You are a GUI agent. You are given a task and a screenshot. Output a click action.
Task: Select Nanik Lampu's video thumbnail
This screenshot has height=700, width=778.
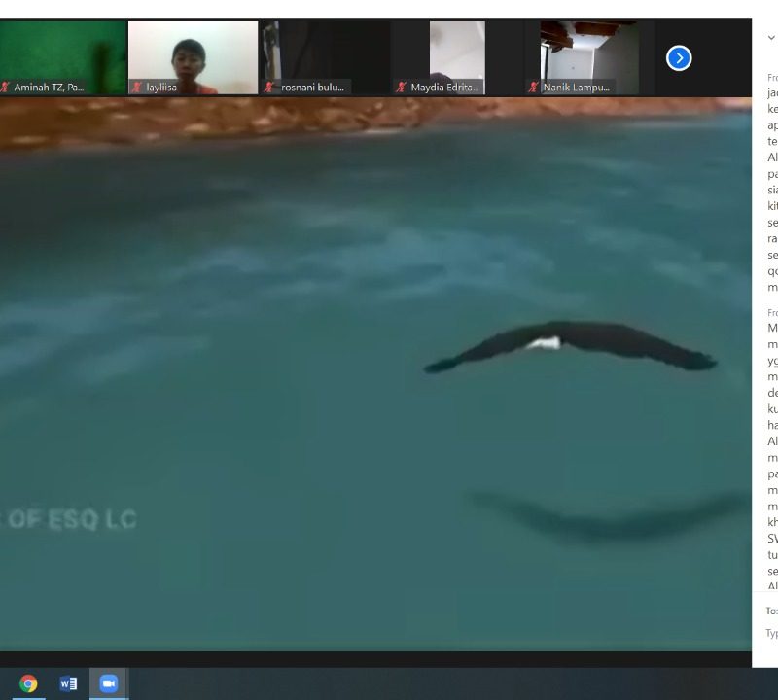pyautogui.click(x=588, y=53)
